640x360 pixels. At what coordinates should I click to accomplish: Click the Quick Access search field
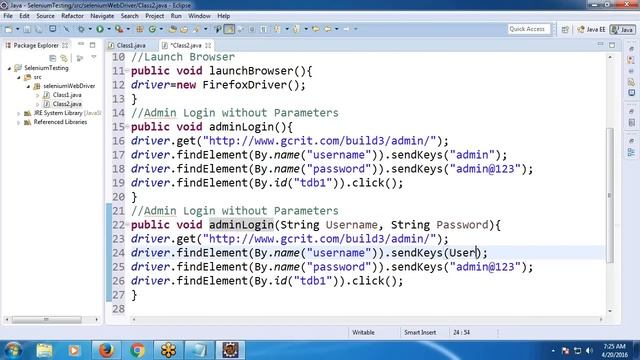tap(529, 29)
